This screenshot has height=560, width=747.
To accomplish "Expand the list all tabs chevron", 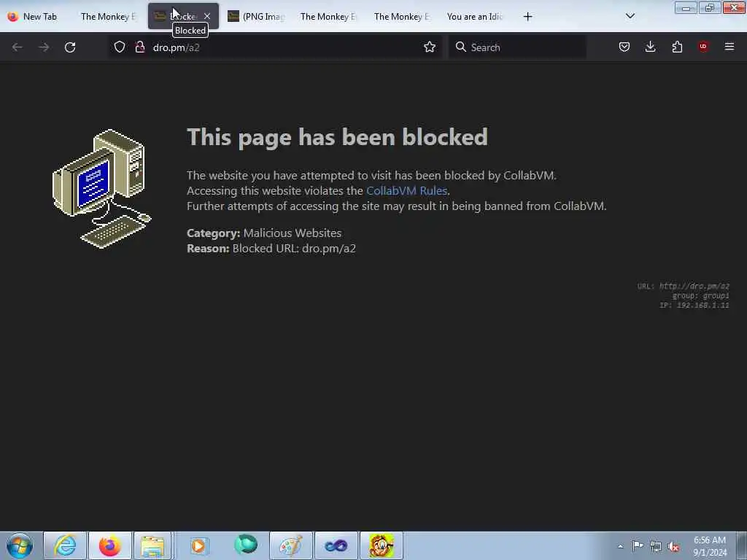I will point(630,16).
